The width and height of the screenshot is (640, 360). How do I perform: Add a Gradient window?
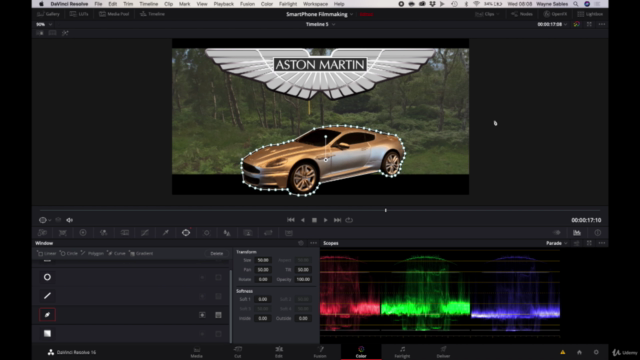pos(141,253)
